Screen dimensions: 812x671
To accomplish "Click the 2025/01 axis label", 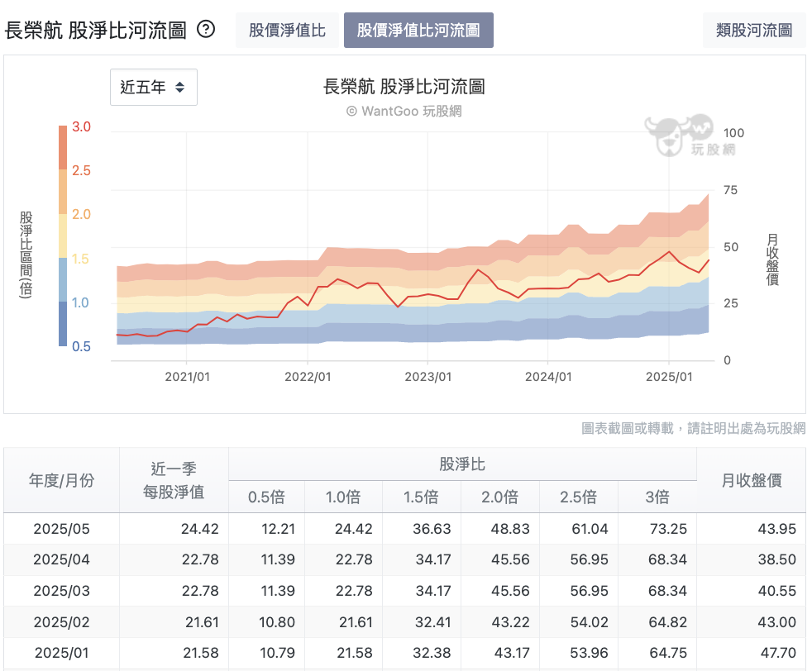I will click(x=669, y=377).
